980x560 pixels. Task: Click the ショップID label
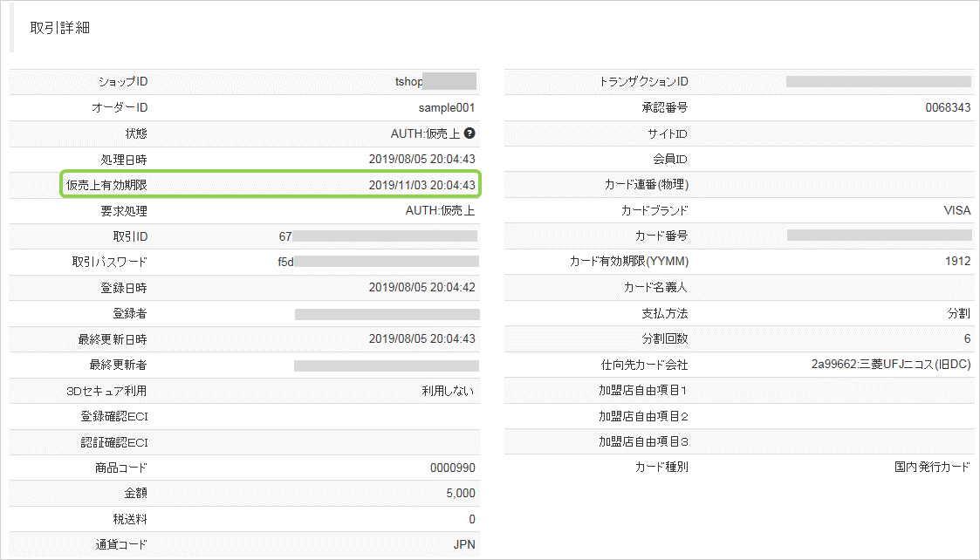(123, 82)
